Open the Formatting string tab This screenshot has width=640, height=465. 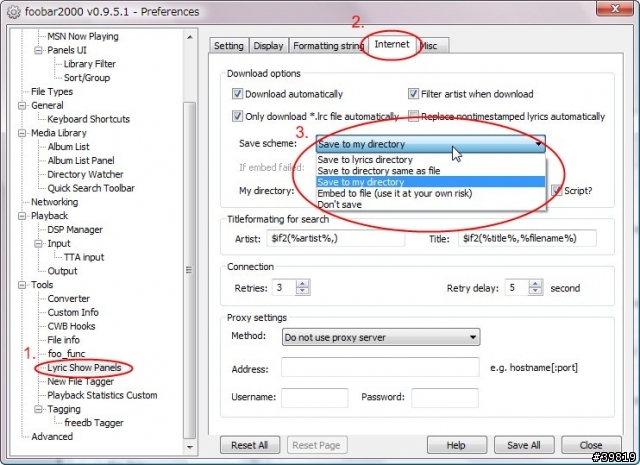point(328,46)
